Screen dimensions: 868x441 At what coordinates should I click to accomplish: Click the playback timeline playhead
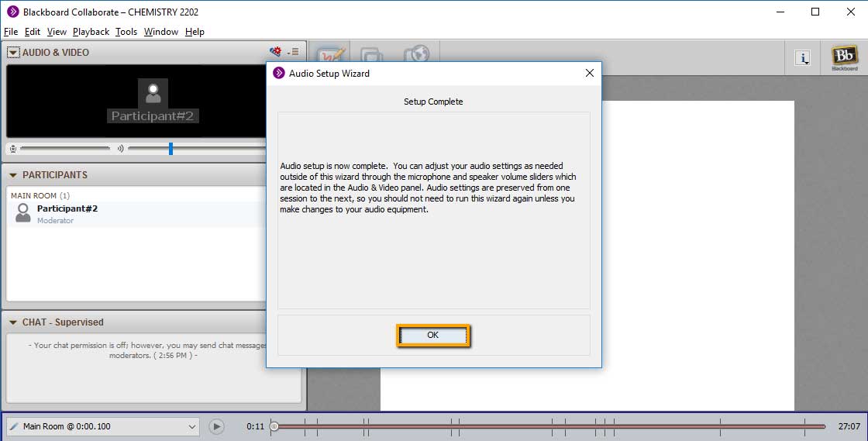(x=274, y=426)
